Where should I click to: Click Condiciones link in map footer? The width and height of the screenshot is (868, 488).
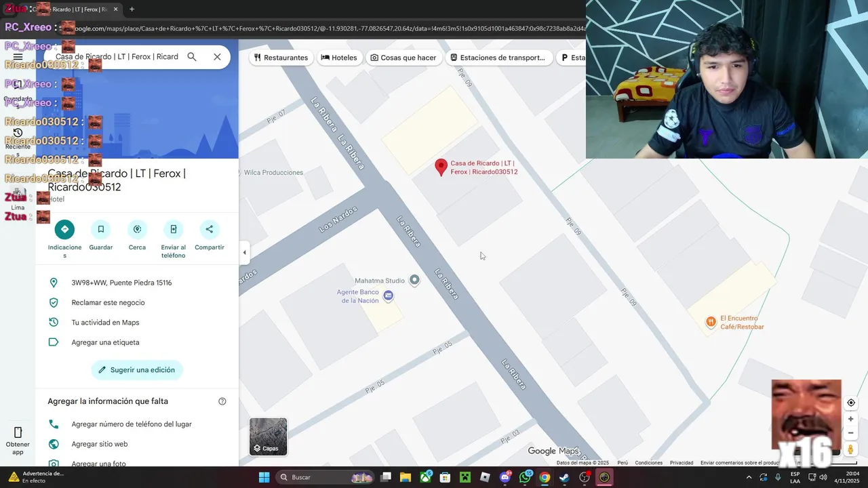[x=649, y=463]
